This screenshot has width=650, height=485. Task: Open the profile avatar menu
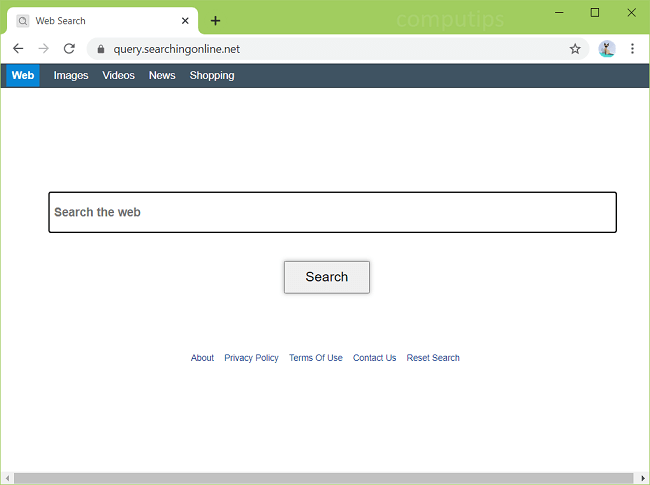tap(607, 49)
